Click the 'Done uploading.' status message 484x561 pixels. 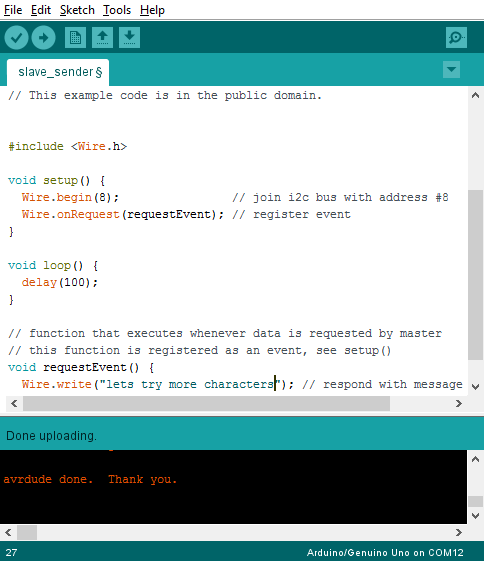[x=52, y=436]
